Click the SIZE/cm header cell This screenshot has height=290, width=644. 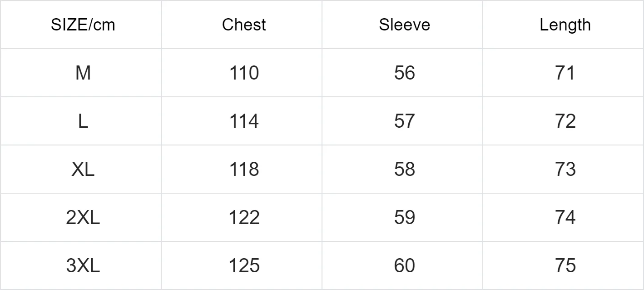tap(83, 25)
